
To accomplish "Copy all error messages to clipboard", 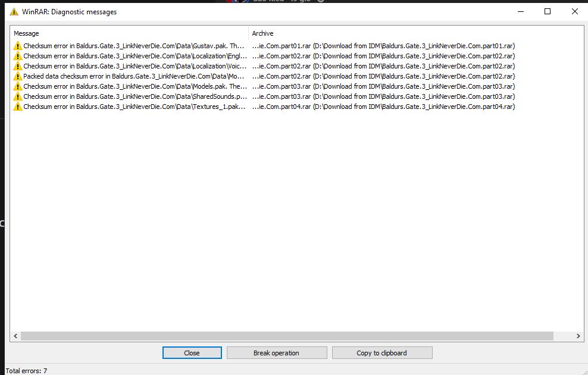I will (x=382, y=352).
